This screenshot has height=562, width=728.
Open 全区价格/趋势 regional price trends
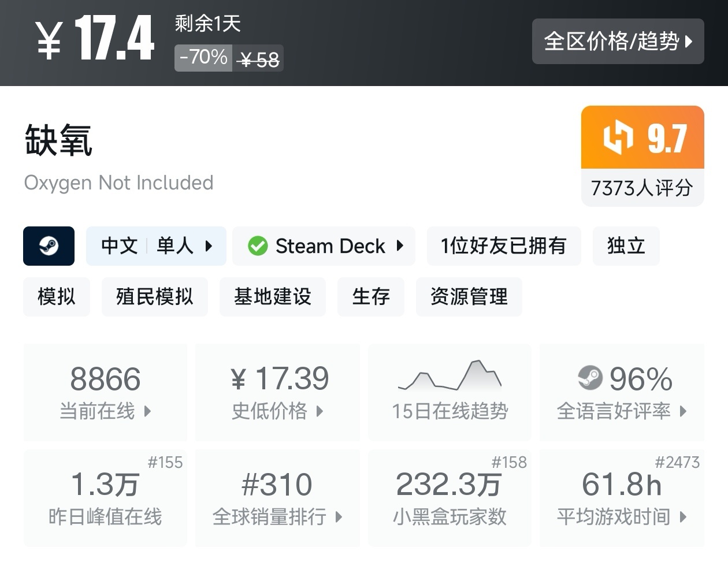[x=618, y=41]
